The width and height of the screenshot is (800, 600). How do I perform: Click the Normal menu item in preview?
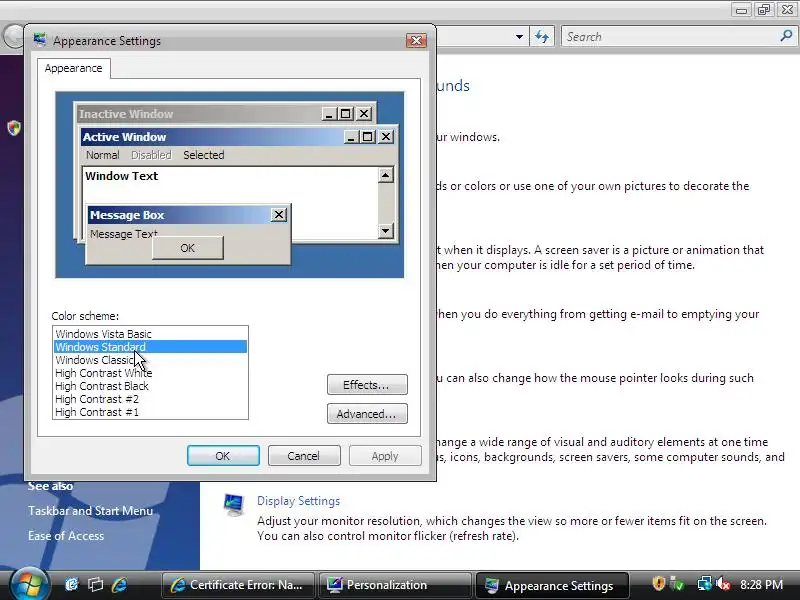[103, 155]
